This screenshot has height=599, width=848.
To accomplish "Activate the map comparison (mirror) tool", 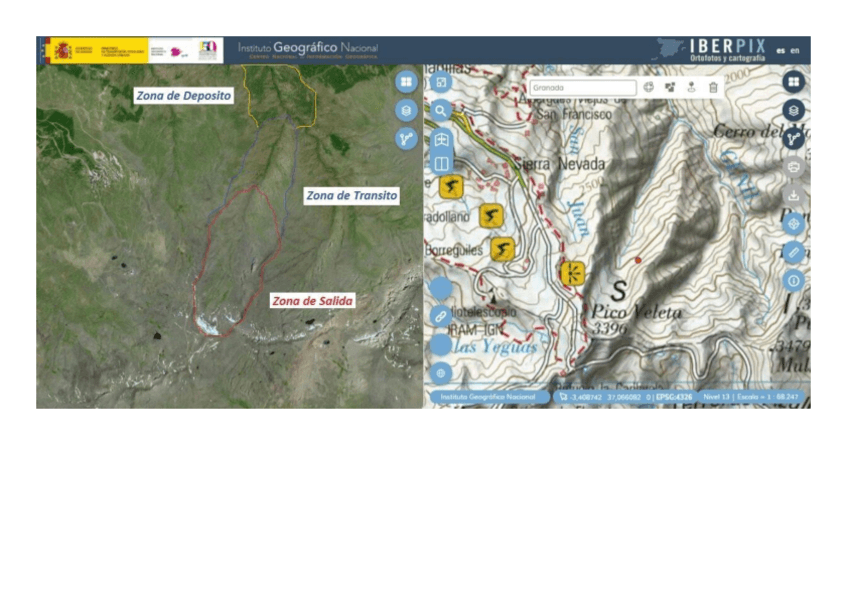I will (x=441, y=139).
